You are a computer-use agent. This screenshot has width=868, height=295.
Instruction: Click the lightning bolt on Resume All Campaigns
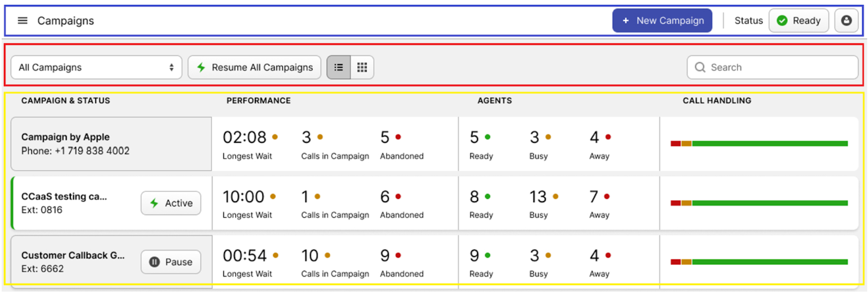(201, 67)
